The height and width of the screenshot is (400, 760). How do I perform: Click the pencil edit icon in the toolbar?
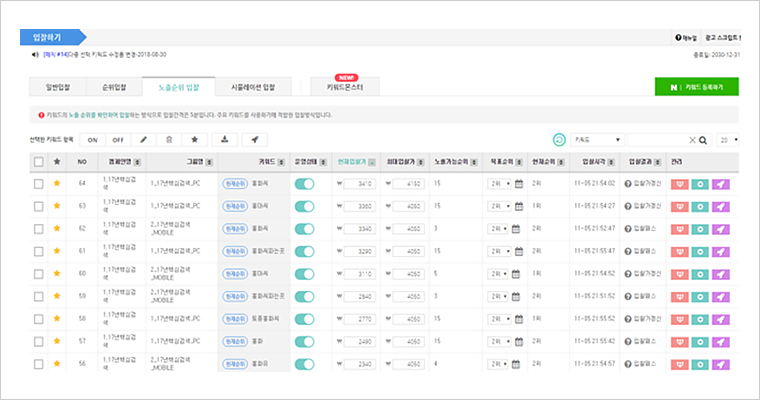[x=143, y=140]
